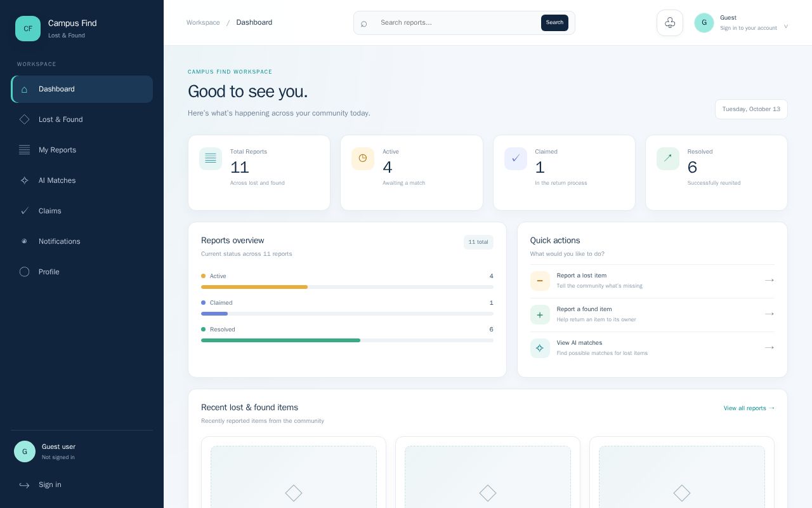This screenshot has width=812, height=508.
Task: Click the Dashboard breadcrumb text
Action: (x=254, y=22)
